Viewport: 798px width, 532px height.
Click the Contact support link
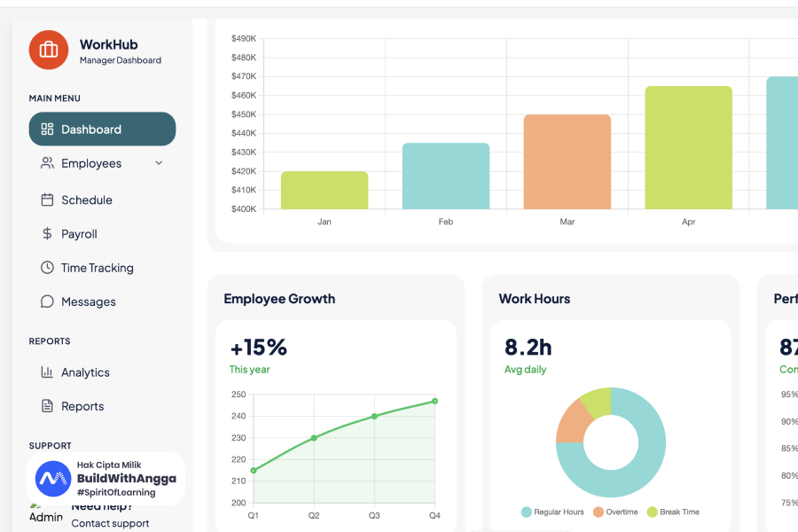[110, 523]
